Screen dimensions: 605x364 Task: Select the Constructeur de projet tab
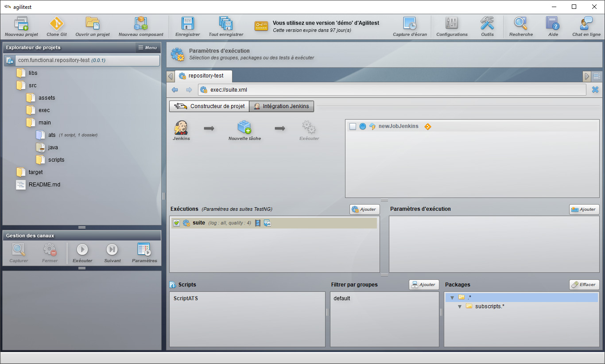pos(209,106)
